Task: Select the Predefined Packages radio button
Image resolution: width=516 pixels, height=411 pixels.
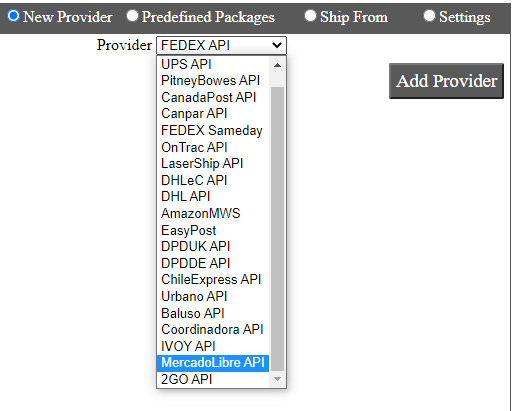Action: pos(132,16)
